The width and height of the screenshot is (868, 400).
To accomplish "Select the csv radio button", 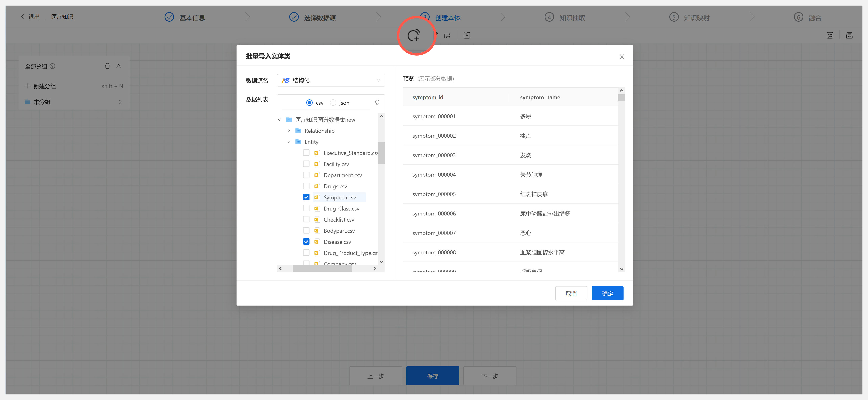I will [x=309, y=103].
